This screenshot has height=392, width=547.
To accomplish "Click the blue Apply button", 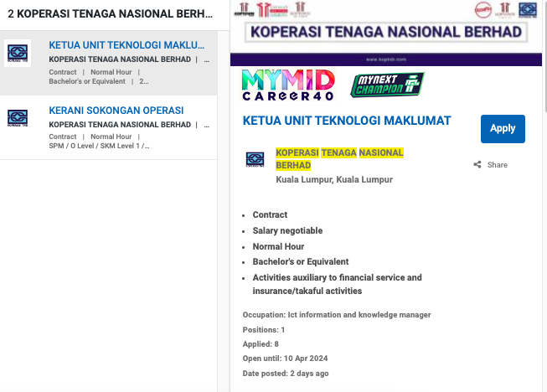I will (503, 128).
